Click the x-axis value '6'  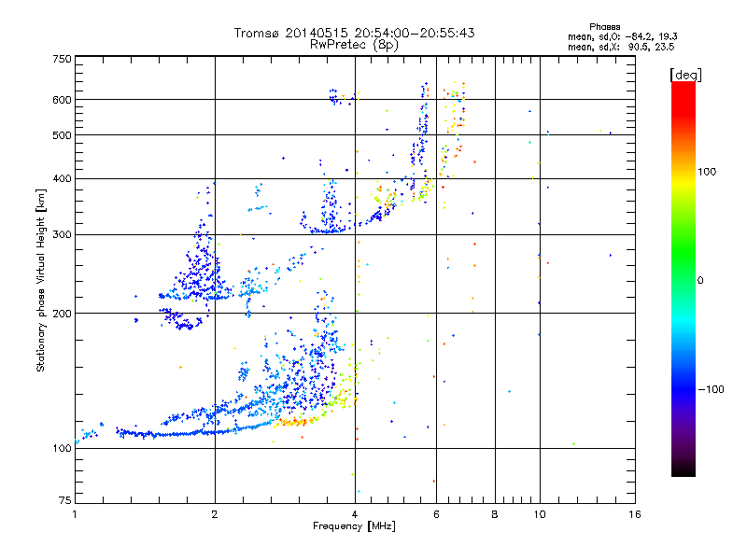(436, 514)
